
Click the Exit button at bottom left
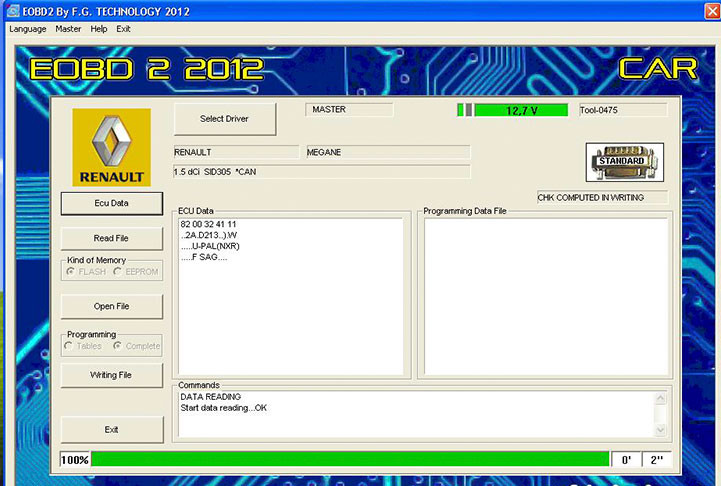(x=112, y=429)
